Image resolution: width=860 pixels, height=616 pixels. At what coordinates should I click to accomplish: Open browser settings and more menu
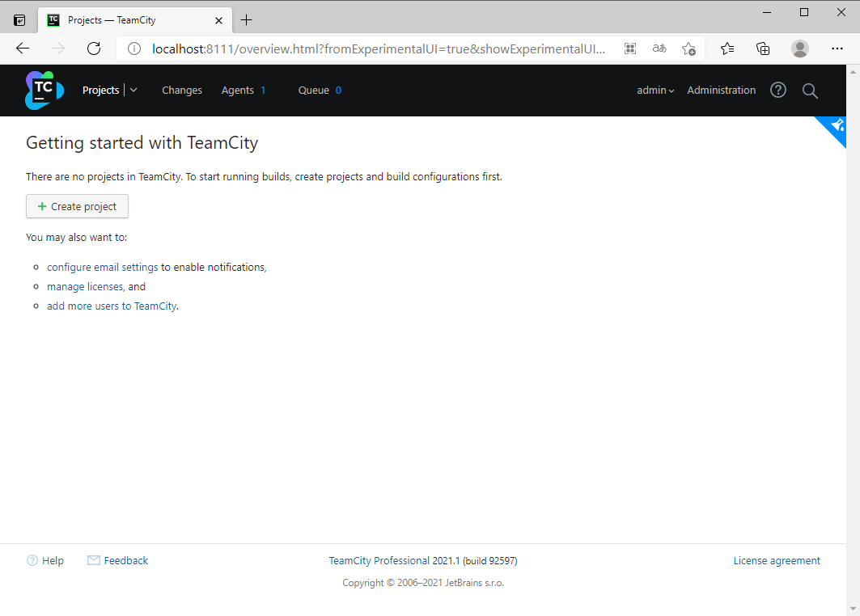[837, 49]
